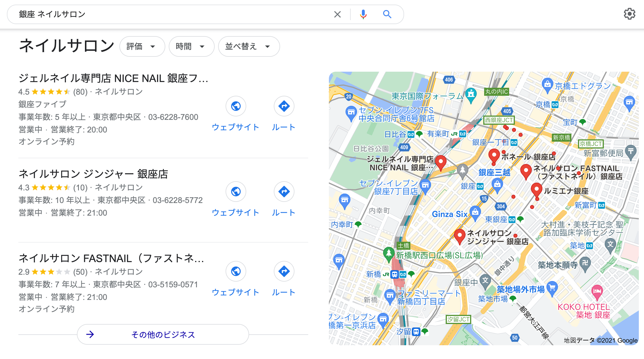Screen dimensions: 644x359
Task: Click the 東京国際フォーラム teal pin
Action: (471, 95)
